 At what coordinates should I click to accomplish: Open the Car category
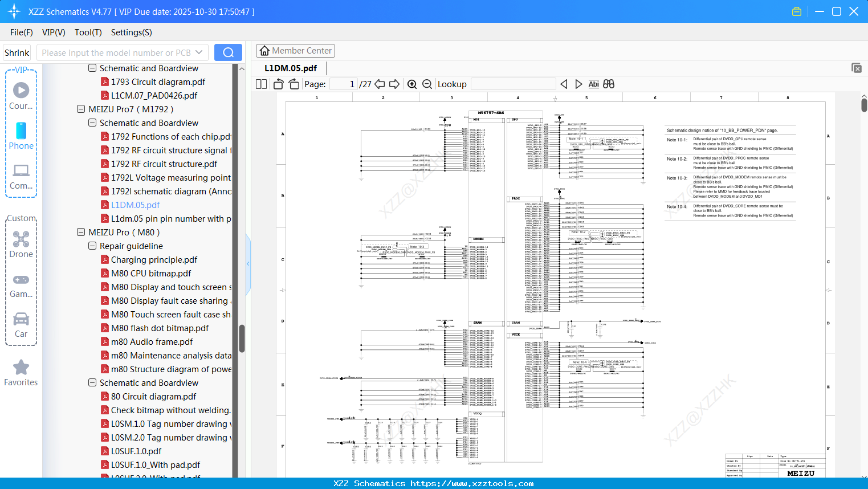(x=21, y=324)
